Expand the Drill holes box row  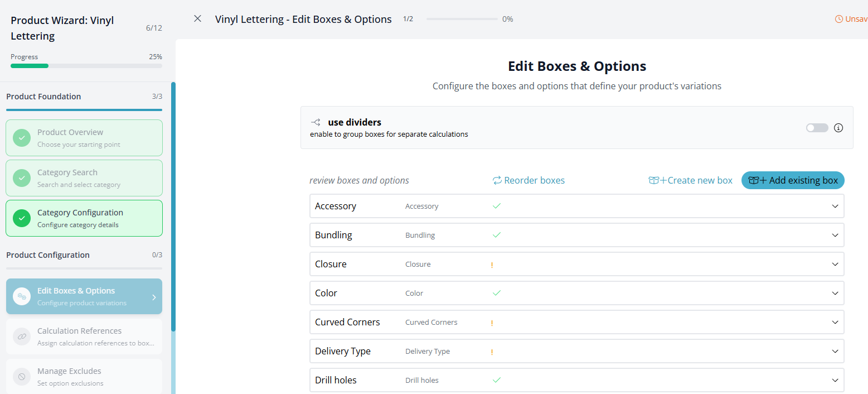pyautogui.click(x=835, y=380)
